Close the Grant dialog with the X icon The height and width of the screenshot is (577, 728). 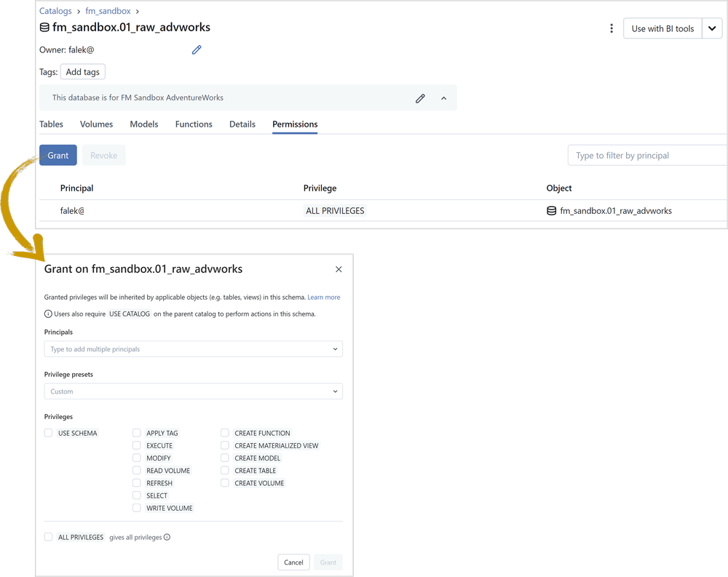338,268
